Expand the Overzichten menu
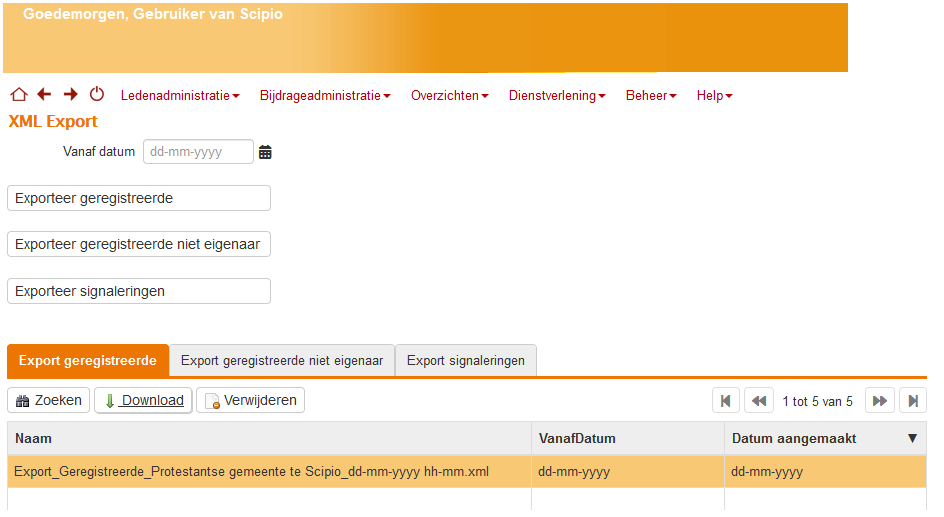Screen dimensions: 944x517 pyautogui.click(x=449, y=96)
